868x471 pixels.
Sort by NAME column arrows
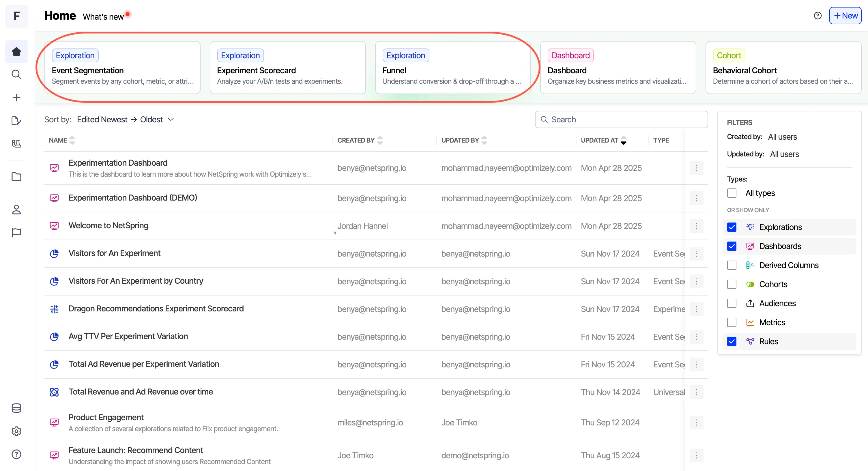(72, 140)
